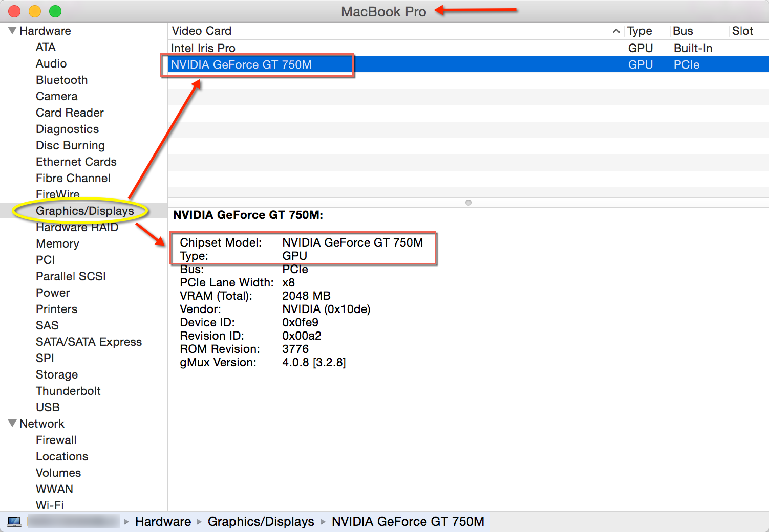Click the yellow minimize window button
The width and height of the screenshot is (769, 532).
coord(35,11)
